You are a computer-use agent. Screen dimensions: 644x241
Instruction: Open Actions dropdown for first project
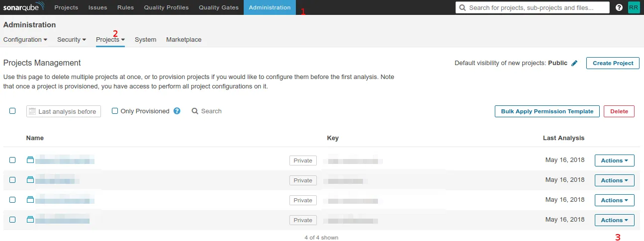pyautogui.click(x=614, y=161)
